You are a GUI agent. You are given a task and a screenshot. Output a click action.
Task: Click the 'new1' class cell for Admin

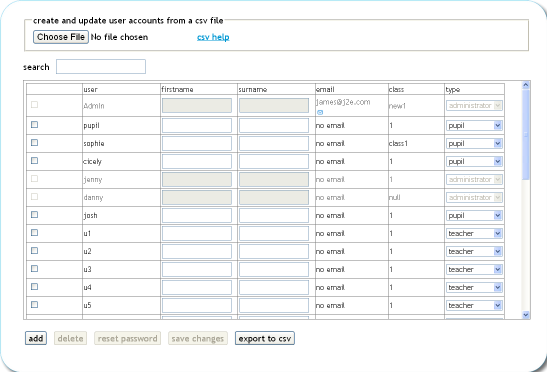pyautogui.click(x=397, y=106)
